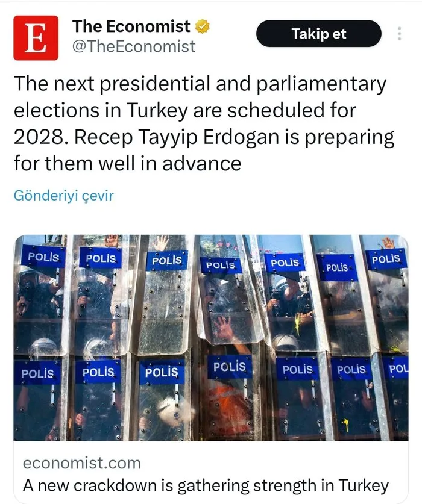Open the riot police shields photo
Image resolution: width=422 pixels, height=504 pixels.
pyautogui.click(x=211, y=337)
